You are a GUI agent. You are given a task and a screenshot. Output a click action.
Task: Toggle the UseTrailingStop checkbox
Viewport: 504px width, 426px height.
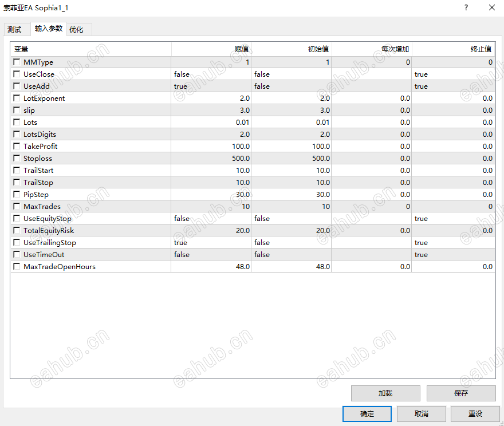[17, 243]
